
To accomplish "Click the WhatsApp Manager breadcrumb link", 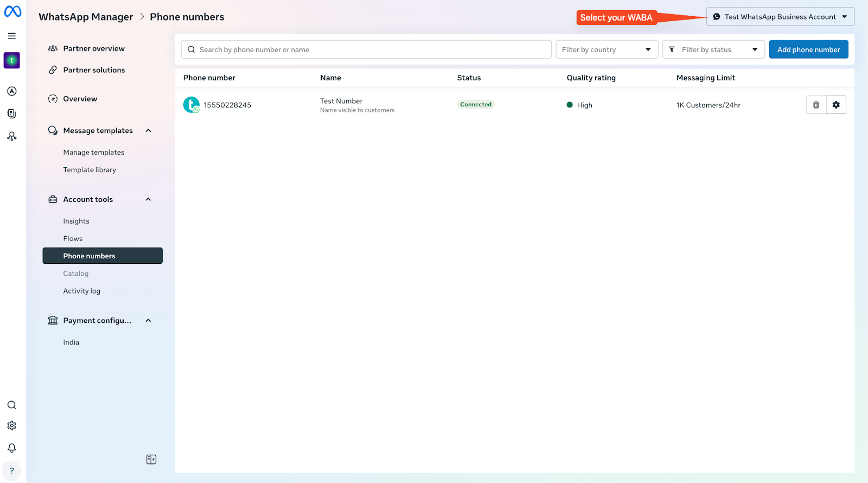I will 86,17.
